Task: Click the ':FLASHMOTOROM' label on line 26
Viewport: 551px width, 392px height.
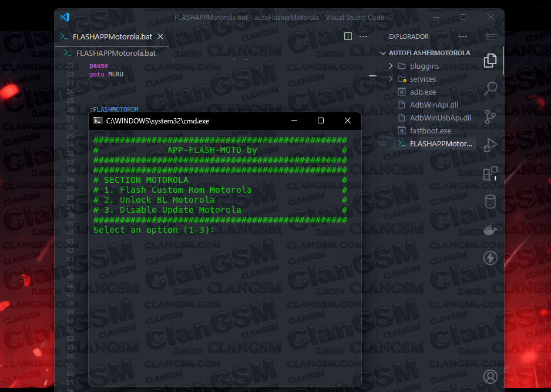Action: (x=114, y=109)
